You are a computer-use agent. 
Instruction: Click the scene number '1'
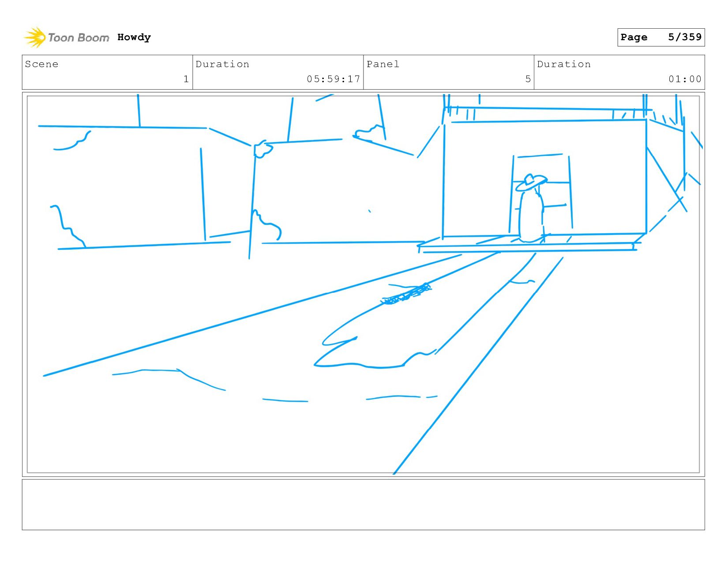pyautogui.click(x=186, y=79)
